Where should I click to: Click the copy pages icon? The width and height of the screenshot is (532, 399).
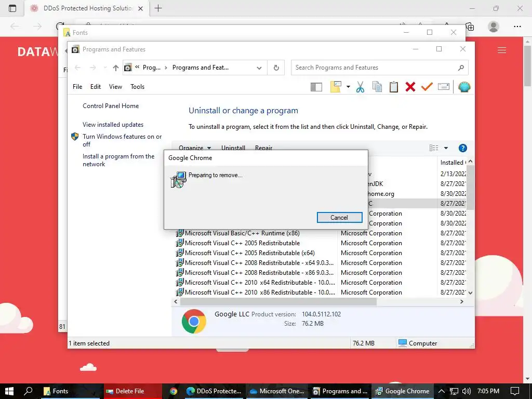[x=377, y=87]
